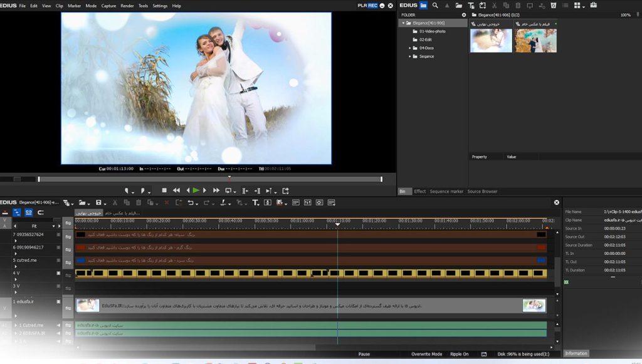642x364 pixels.
Task: Click the player position scrub bar
Action: [210, 179]
